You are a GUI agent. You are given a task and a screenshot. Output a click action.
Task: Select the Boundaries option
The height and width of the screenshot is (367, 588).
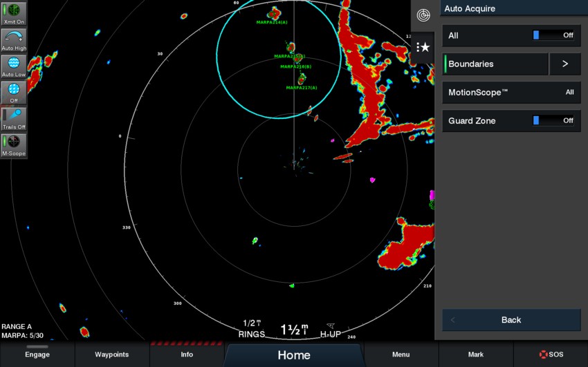click(x=495, y=64)
